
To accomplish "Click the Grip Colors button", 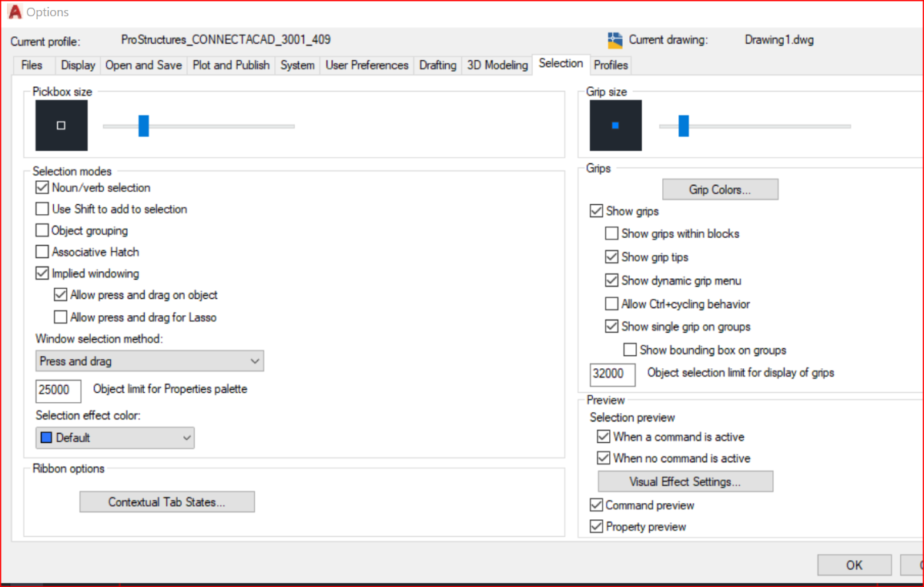I will [721, 190].
